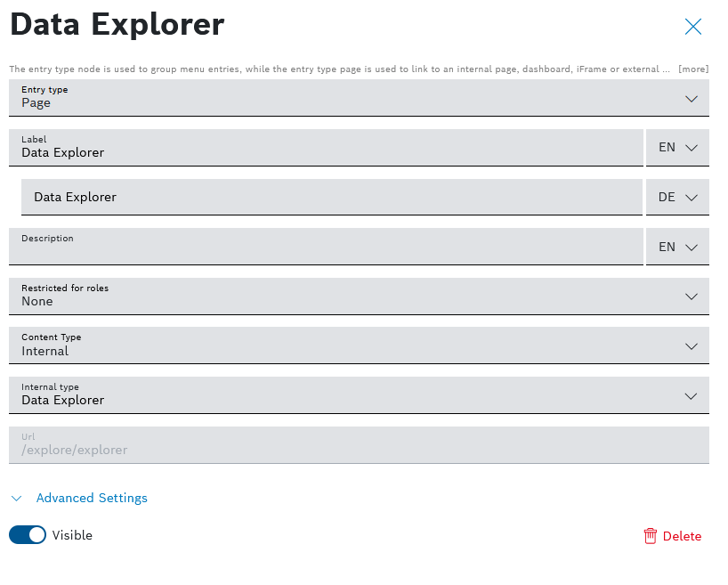Click the Data Explorer dialog heading
This screenshot has width=728, height=585.
[x=117, y=25]
